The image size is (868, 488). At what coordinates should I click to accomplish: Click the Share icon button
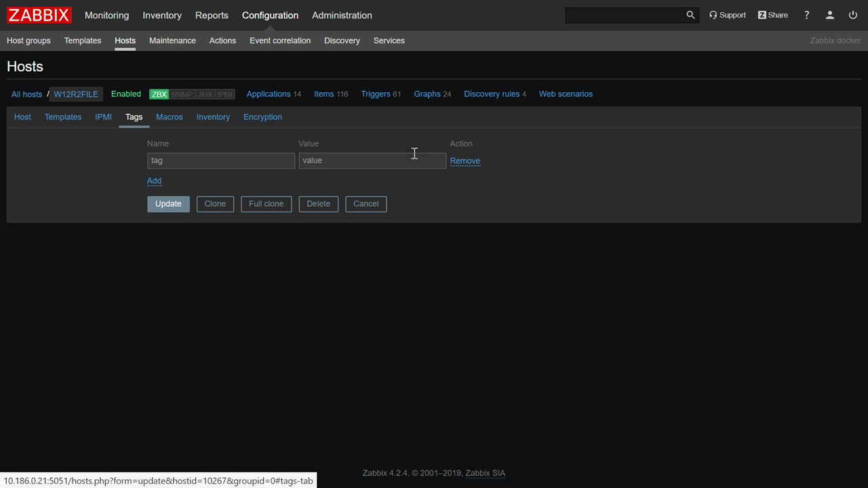tap(772, 15)
